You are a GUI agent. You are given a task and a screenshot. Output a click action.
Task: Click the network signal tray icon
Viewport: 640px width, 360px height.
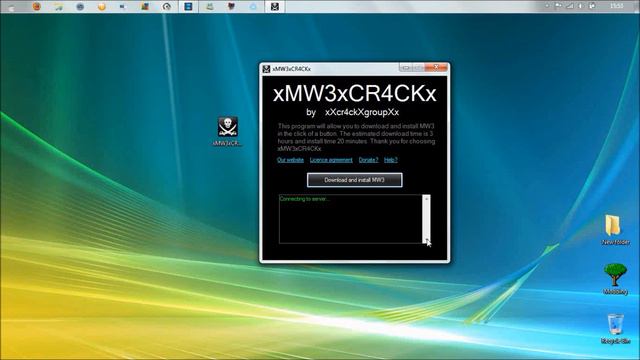tap(569, 6)
